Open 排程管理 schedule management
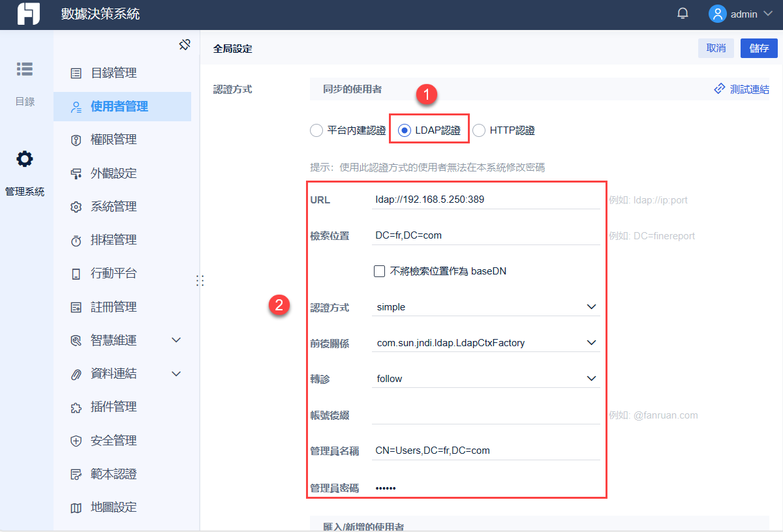 (76, 239)
